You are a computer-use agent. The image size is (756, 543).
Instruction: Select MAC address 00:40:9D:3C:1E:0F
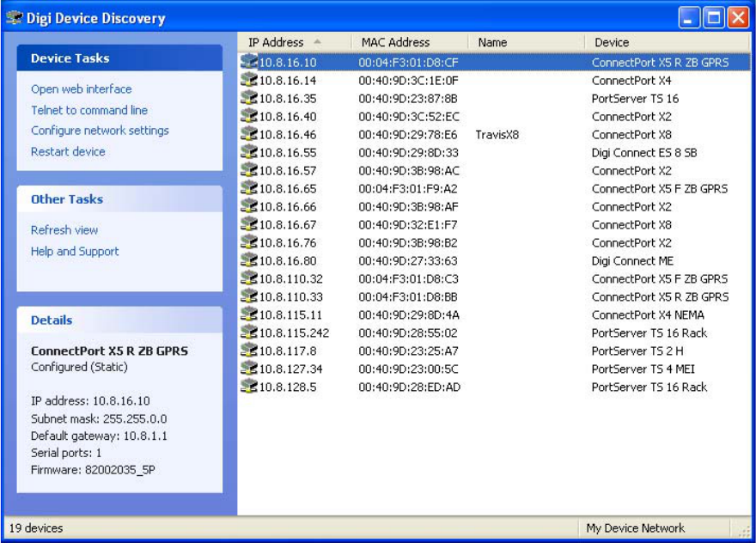(x=408, y=81)
